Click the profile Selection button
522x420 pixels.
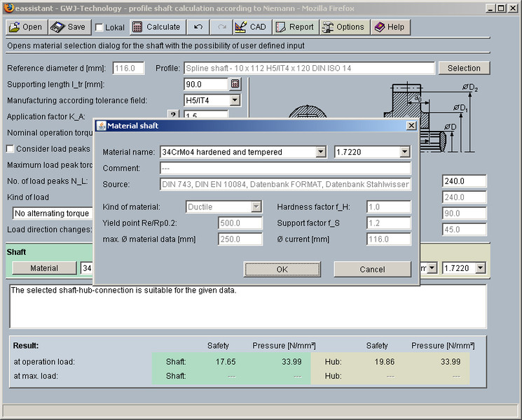tap(464, 69)
